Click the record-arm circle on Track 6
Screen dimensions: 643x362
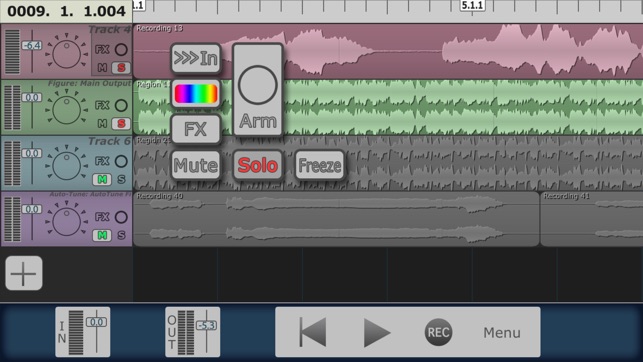click(x=121, y=161)
